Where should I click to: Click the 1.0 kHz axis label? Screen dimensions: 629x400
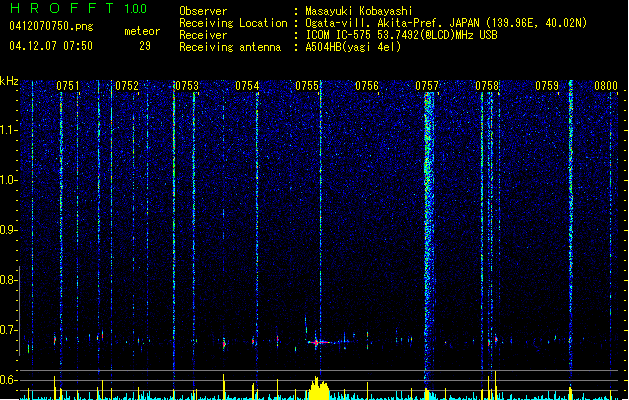point(9,180)
